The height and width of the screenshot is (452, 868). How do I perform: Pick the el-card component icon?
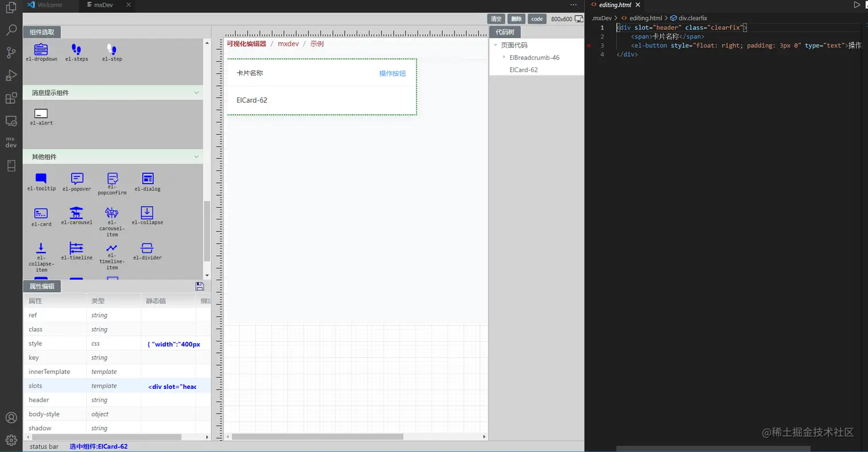[x=41, y=213]
